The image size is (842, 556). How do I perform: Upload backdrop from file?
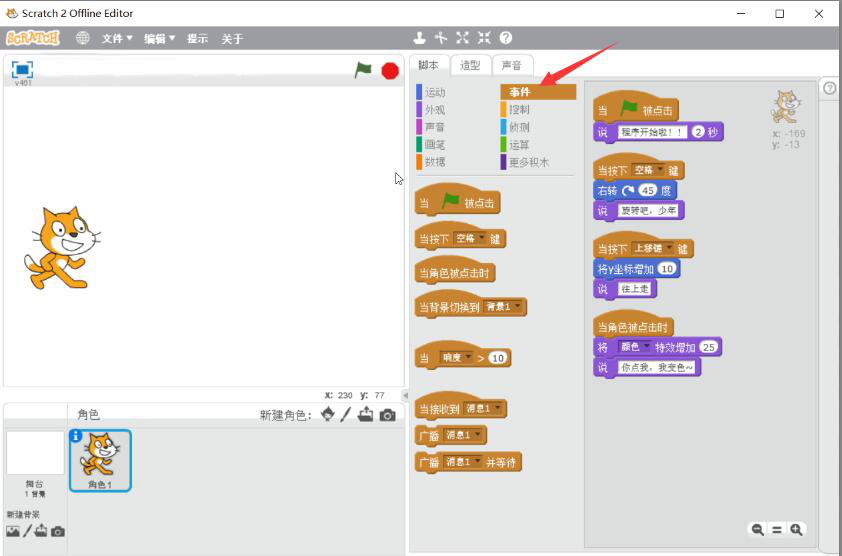tap(41, 531)
